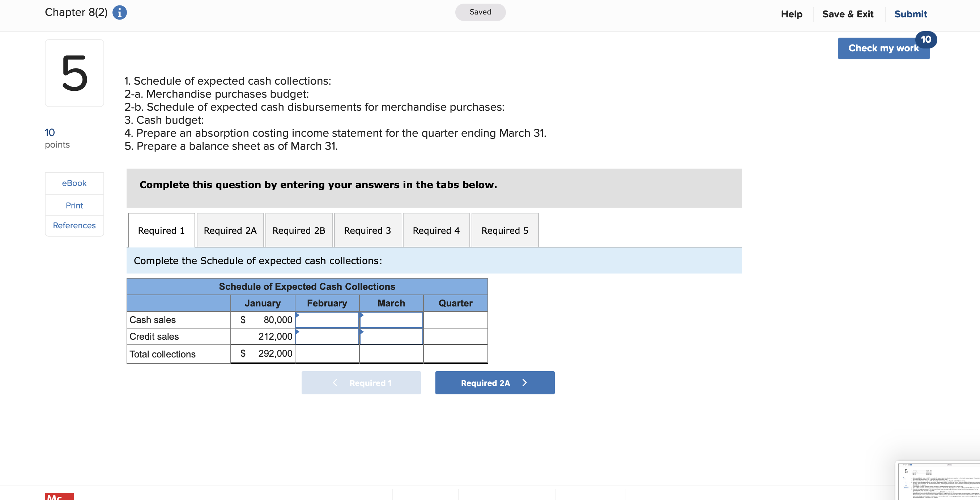Viewport: 980px width, 500px height.
Task: Click the chapter info icon
Action: [x=119, y=13]
